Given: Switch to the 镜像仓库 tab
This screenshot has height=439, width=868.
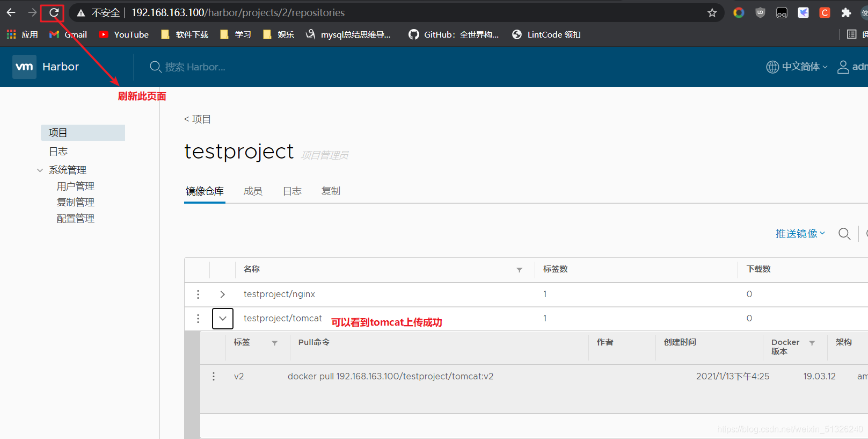Looking at the screenshot, I should (205, 191).
